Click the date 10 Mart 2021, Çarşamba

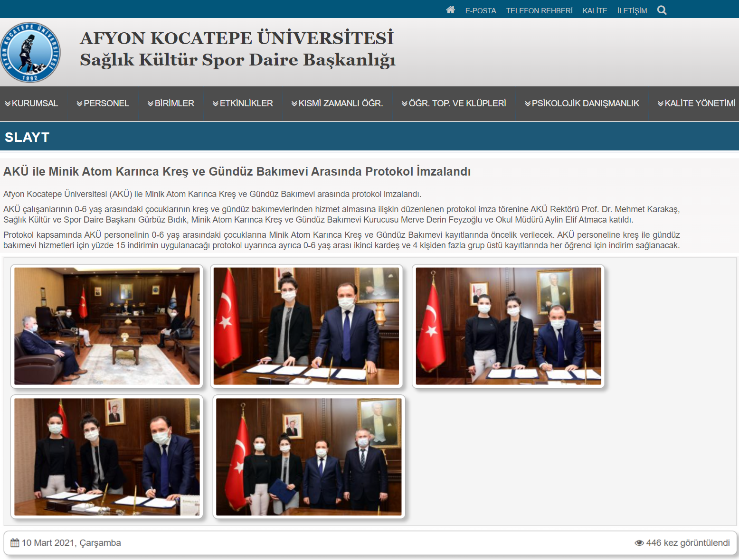pos(71,543)
